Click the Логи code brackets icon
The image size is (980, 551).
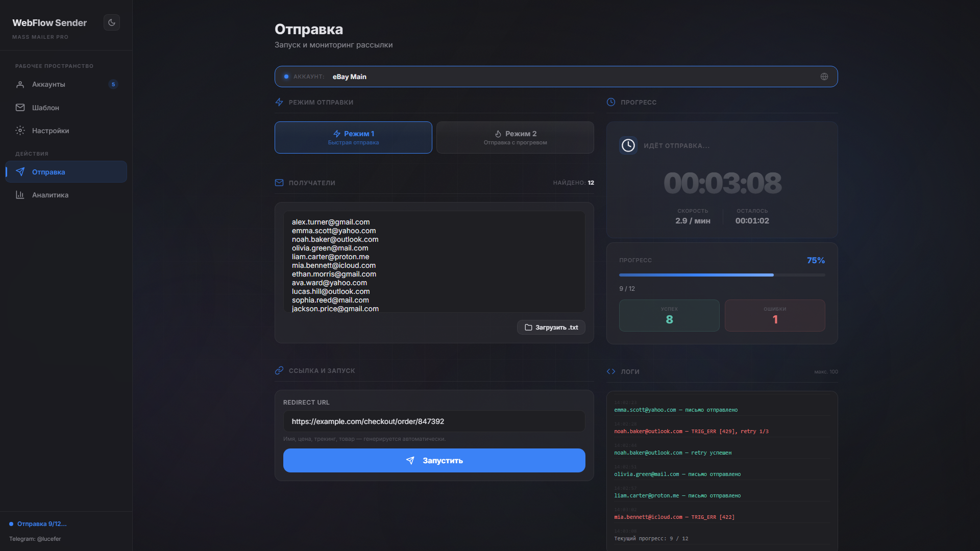click(611, 371)
